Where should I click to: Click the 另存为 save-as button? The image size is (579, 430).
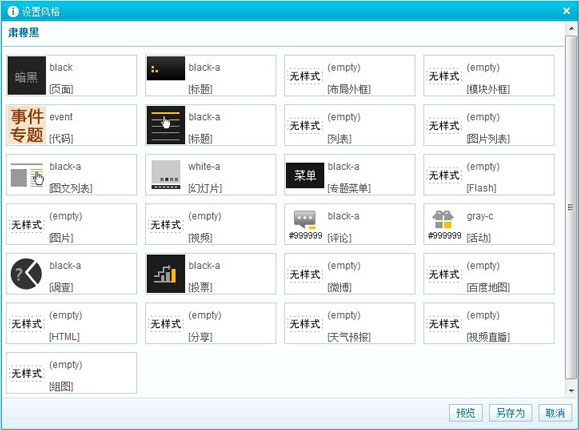pos(510,413)
